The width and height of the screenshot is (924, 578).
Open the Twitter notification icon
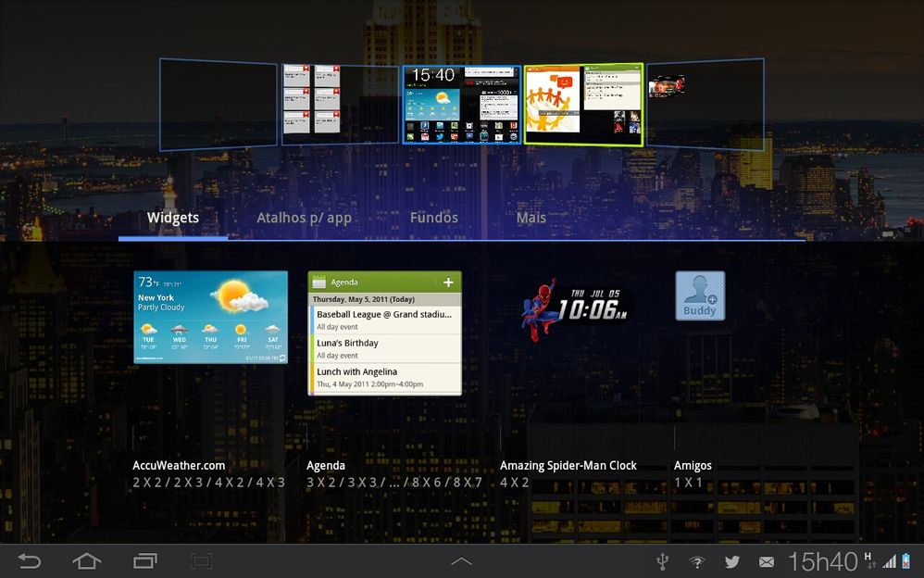coord(732,561)
